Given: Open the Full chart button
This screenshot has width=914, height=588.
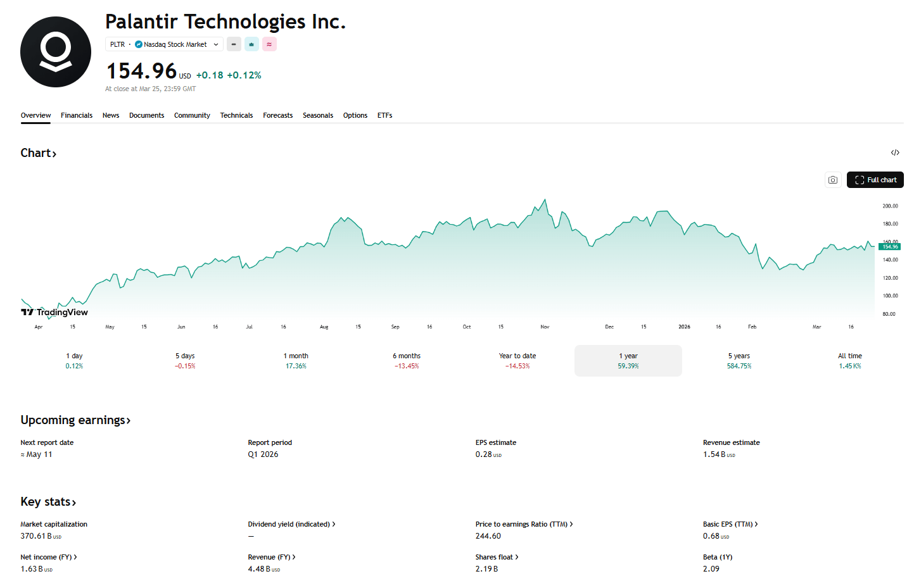Looking at the screenshot, I should click(875, 180).
